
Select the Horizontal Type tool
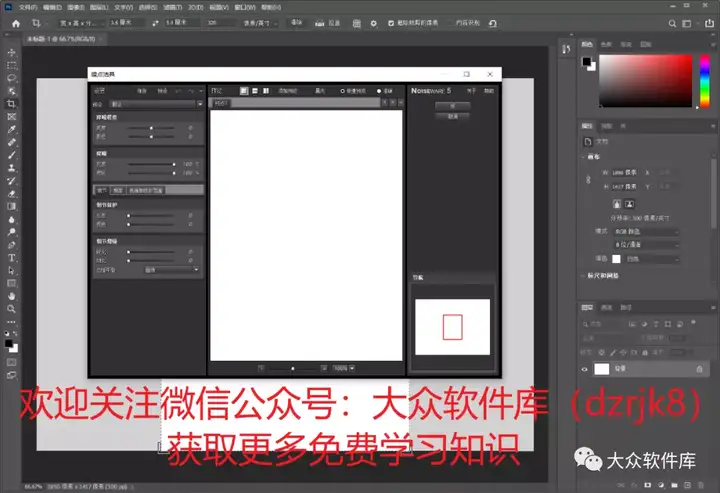(11, 258)
